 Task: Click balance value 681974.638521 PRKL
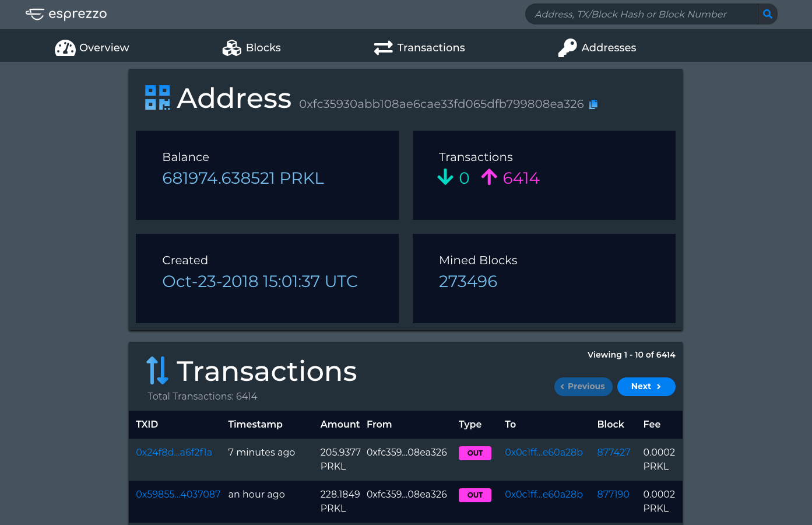[243, 178]
